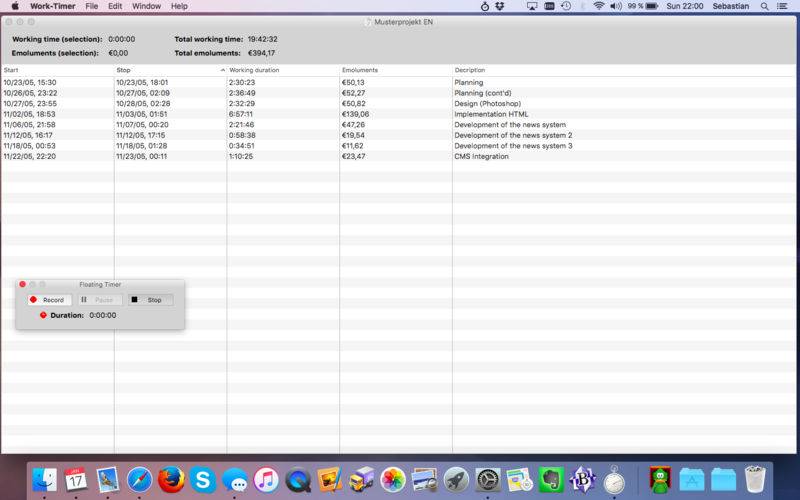Close the Floating Timer panel
800x500 pixels.
coord(22,284)
